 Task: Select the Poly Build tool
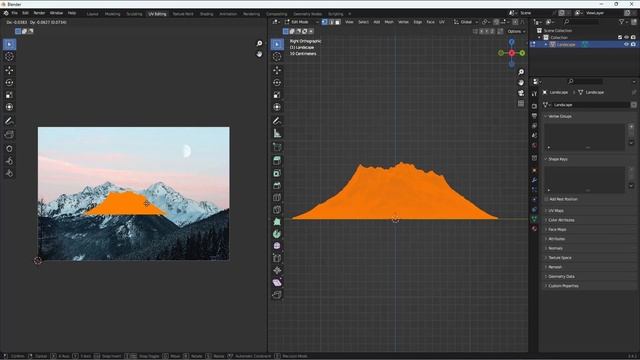coord(277,222)
